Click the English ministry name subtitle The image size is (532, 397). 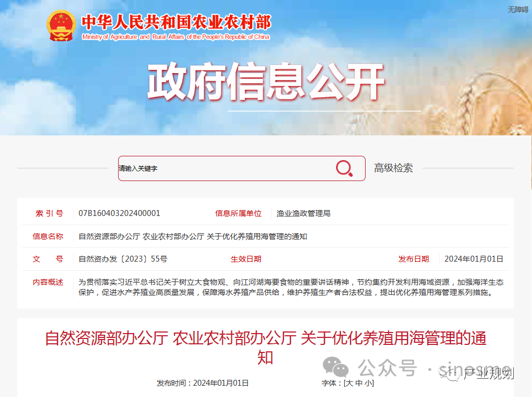176,37
